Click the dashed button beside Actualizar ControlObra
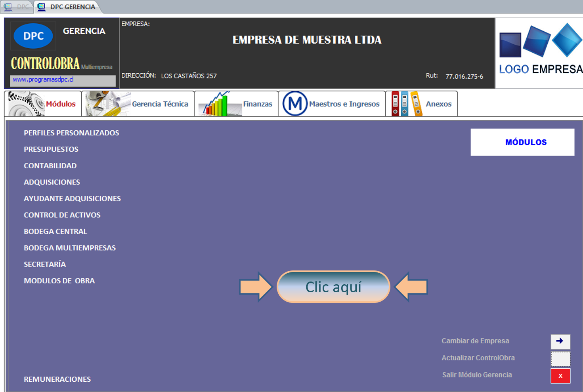The width and height of the screenshot is (583, 392). pos(560,358)
